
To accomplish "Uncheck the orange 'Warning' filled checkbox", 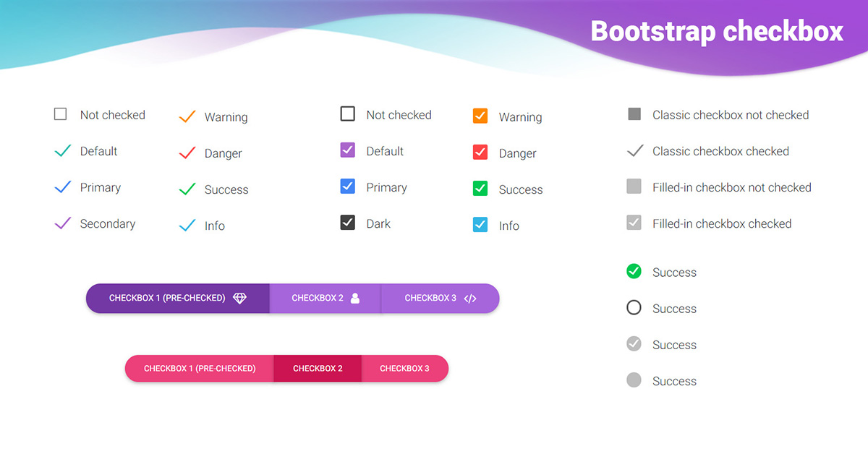I will [x=480, y=115].
